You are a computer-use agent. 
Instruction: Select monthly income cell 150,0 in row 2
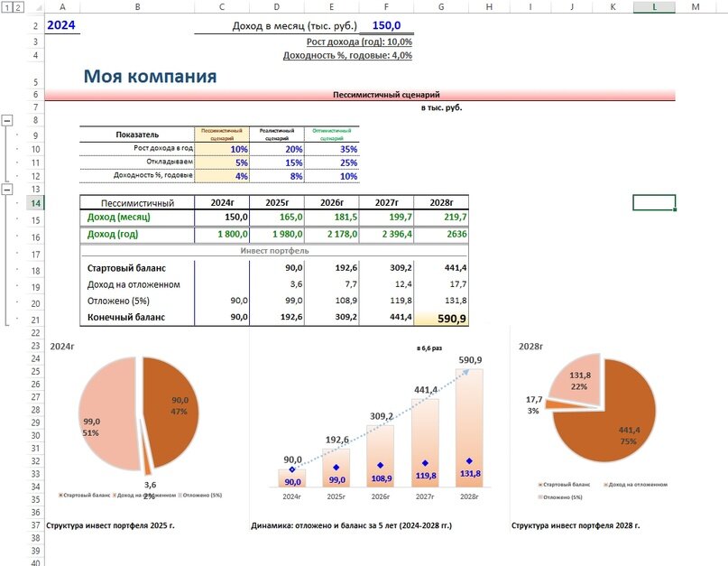tap(386, 25)
